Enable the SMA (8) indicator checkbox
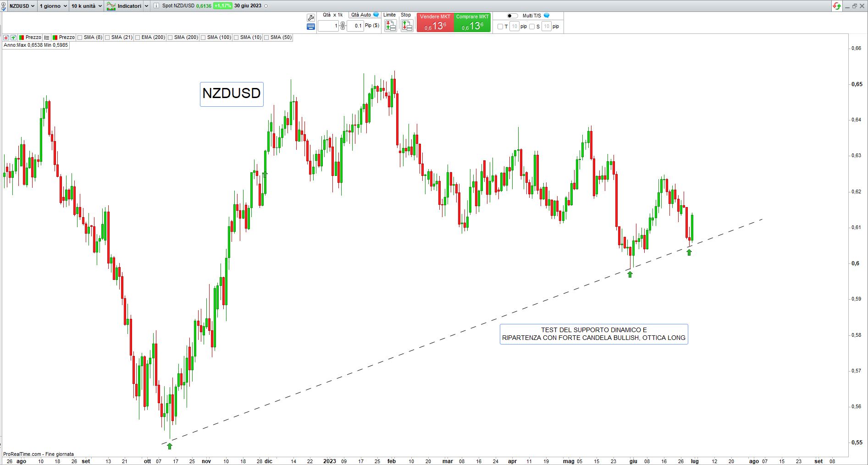Image resolution: width=868 pixels, height=465 pixels. tap(80, 38)
